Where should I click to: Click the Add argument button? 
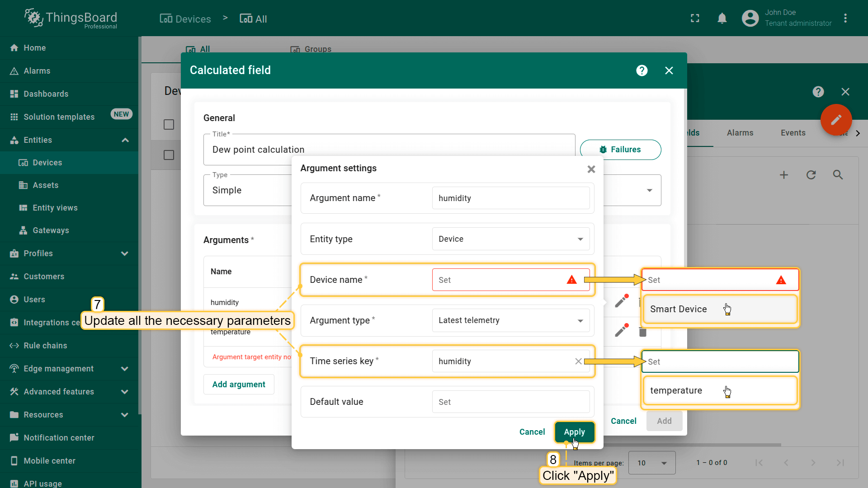[x=239, y=385]
